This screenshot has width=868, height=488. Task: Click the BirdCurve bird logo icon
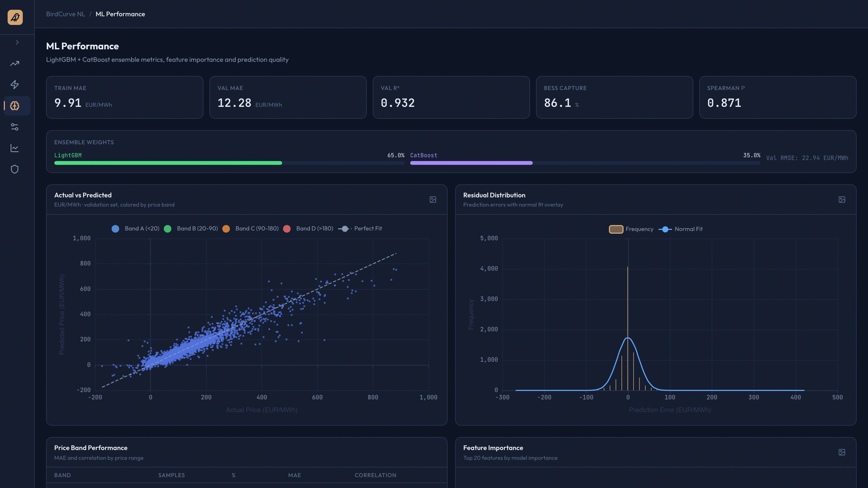point(15,17)
